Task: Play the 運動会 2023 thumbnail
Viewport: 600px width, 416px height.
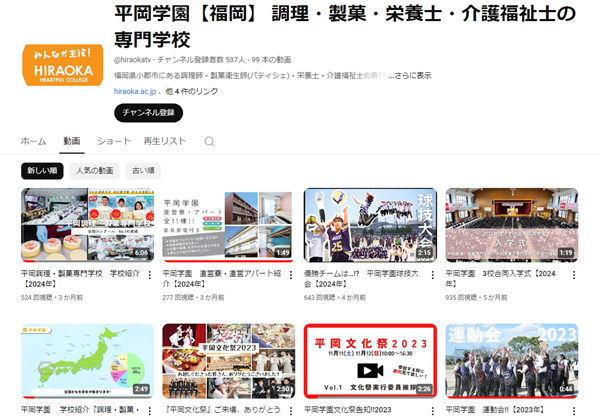Action: coord(512,361)
